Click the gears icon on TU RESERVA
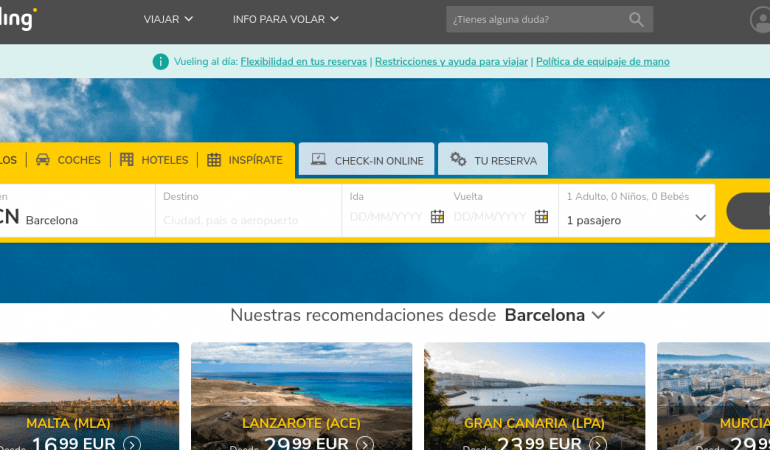Screen dimensions: 770x450 click(x=458, y=159)
